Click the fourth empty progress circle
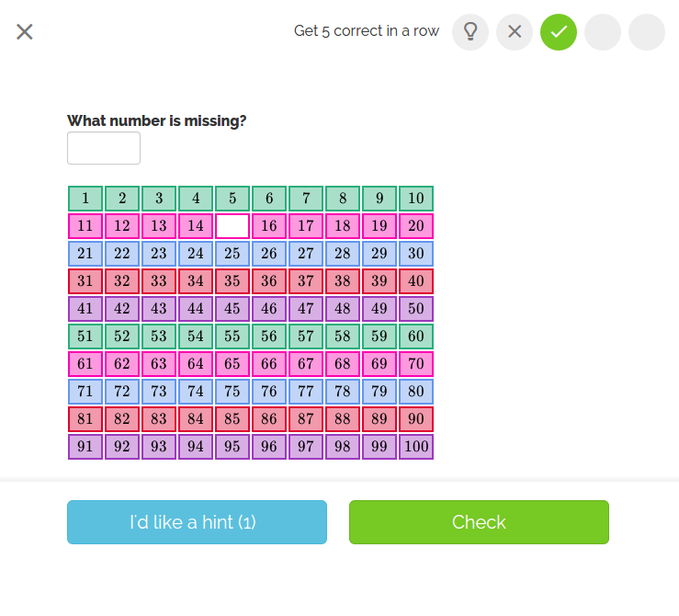This screenshot has width=679, height=616. [x=603, y=31]
